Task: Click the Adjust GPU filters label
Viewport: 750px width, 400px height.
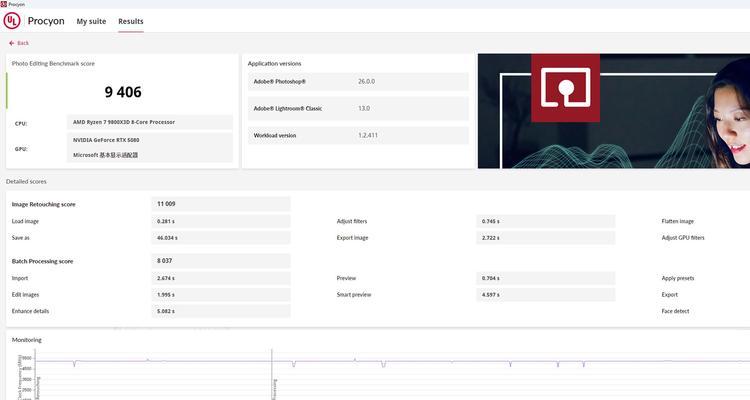Action: [x=683, y=238]
